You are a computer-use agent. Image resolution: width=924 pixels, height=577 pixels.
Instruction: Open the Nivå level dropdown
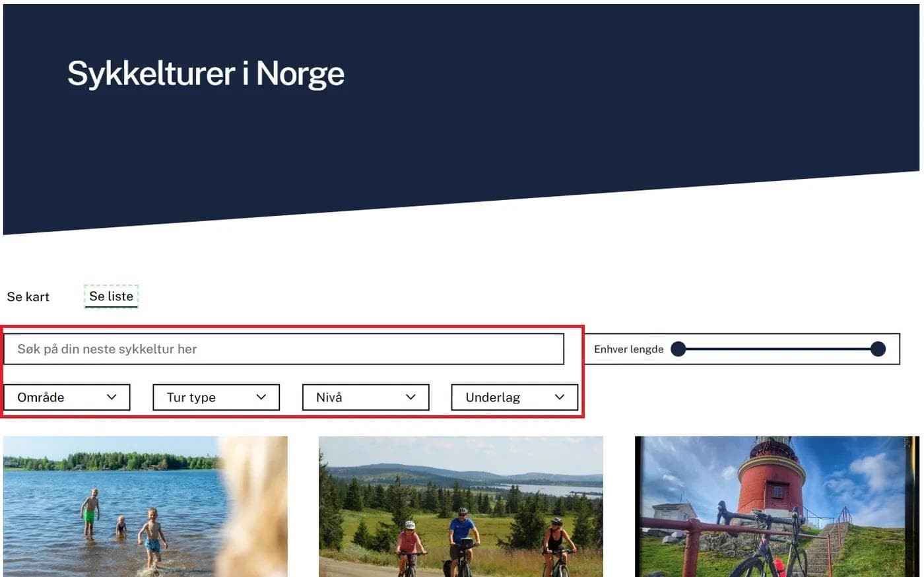tap(365, 397)
